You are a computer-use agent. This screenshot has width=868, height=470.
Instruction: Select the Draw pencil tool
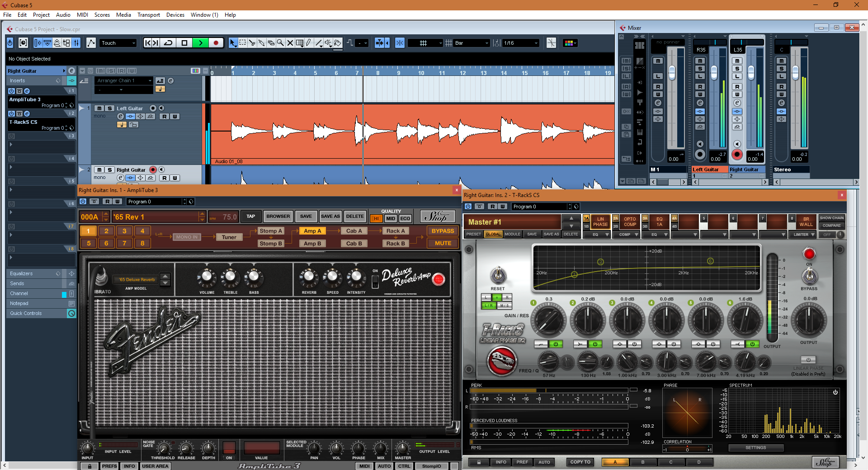pyautogui.click(x=309, y=43)
